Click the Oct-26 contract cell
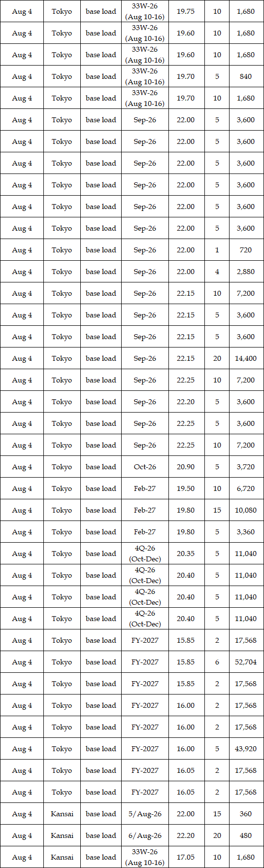Image resolution: width=264 pixels, height=868 pixels. point(145,467)
